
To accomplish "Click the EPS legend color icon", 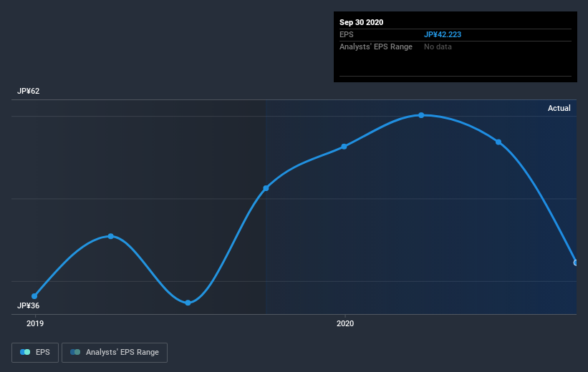I will click(25, 352).
